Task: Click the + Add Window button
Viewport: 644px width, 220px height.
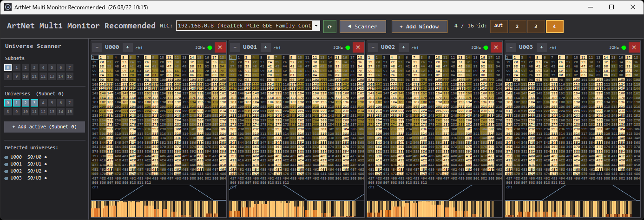Action: [419, 27]
